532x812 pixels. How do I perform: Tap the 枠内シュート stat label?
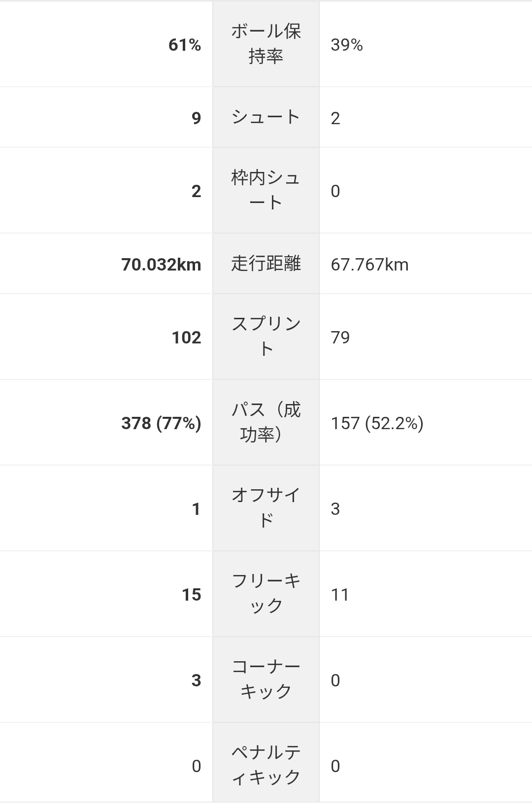pyautogui.click(x=266, y=190)
